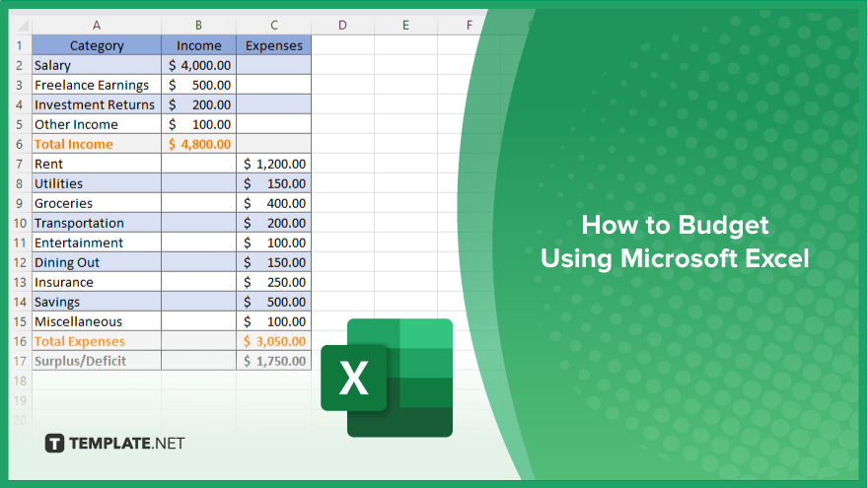The height and width of the screenshot is (488, 868).
Task: Select the $ 1,750.00 surplus cell
Action: [x=274, y=361]
